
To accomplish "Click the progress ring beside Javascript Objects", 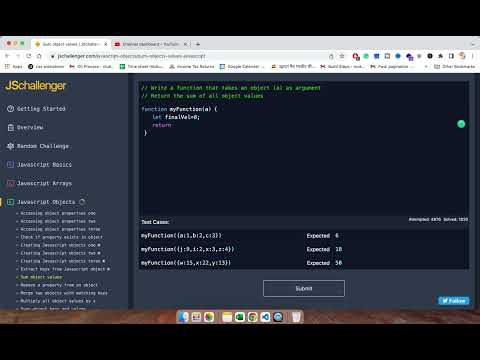I will pos(82,202).
